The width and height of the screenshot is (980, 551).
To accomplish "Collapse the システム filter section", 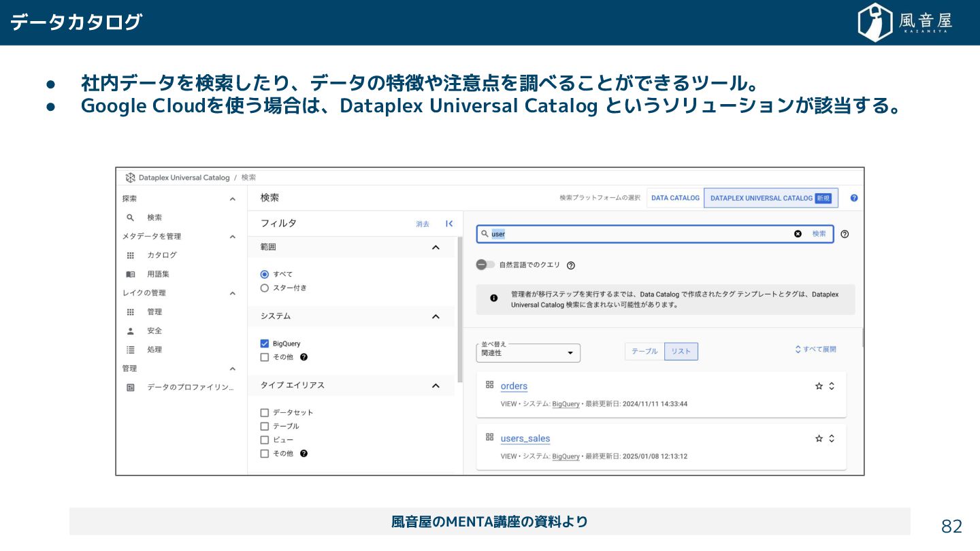I will (436, 316).
